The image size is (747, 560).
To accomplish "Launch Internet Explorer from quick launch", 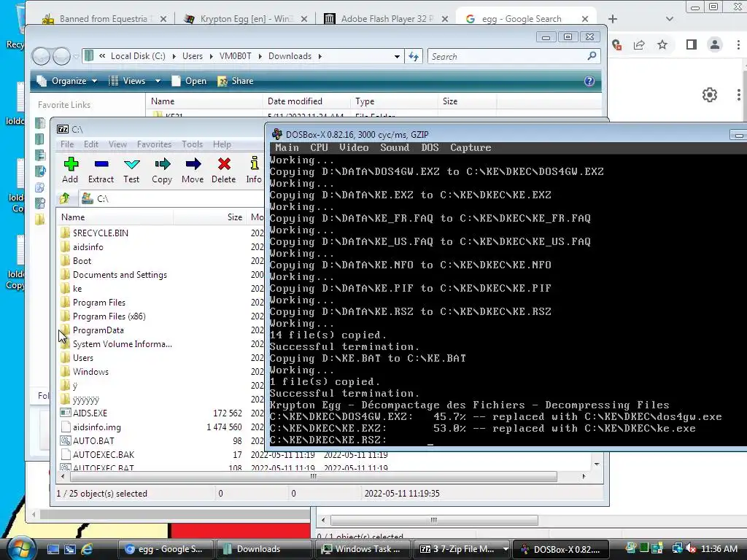I will tap(87, 549).
